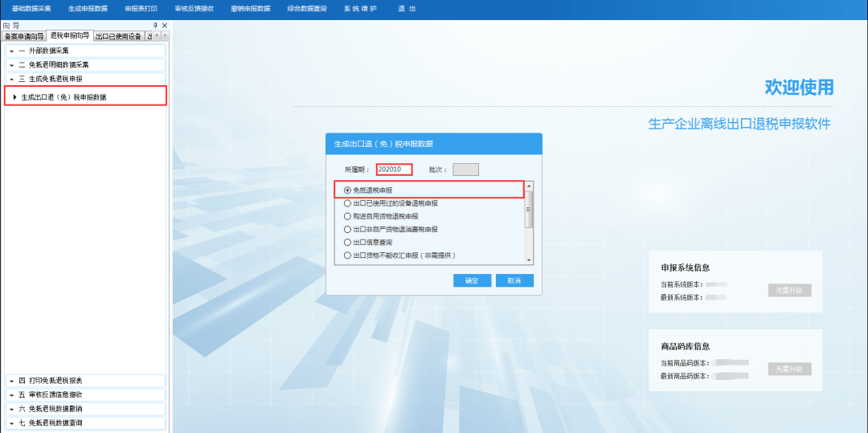Pick 出口信息查询 radio option

(347, 242)
